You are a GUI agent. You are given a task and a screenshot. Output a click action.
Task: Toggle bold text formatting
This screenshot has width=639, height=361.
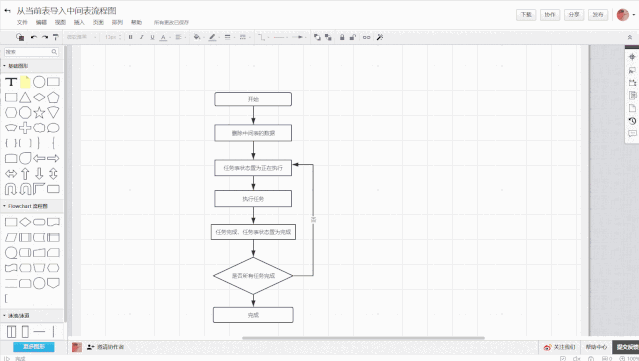[130, 37]
